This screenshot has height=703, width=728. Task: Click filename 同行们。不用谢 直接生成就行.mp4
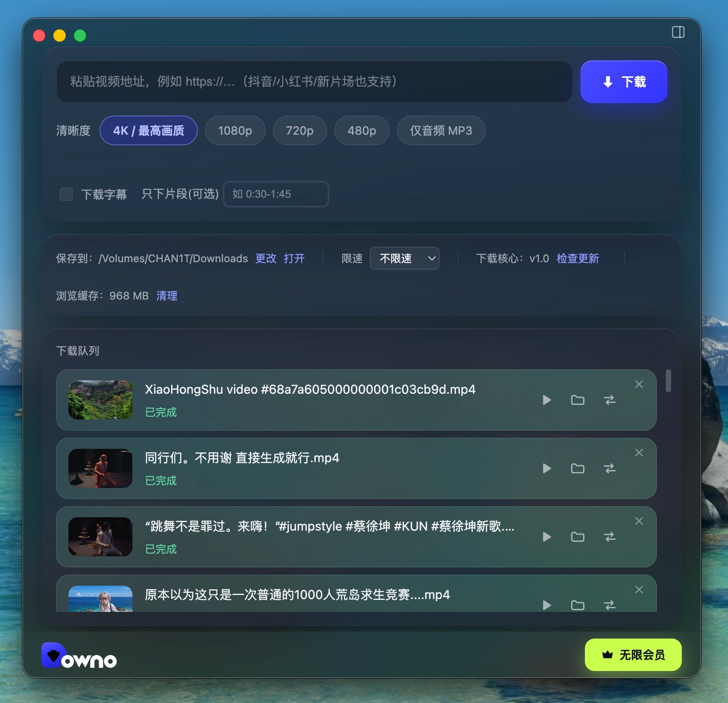click(242, 458)
